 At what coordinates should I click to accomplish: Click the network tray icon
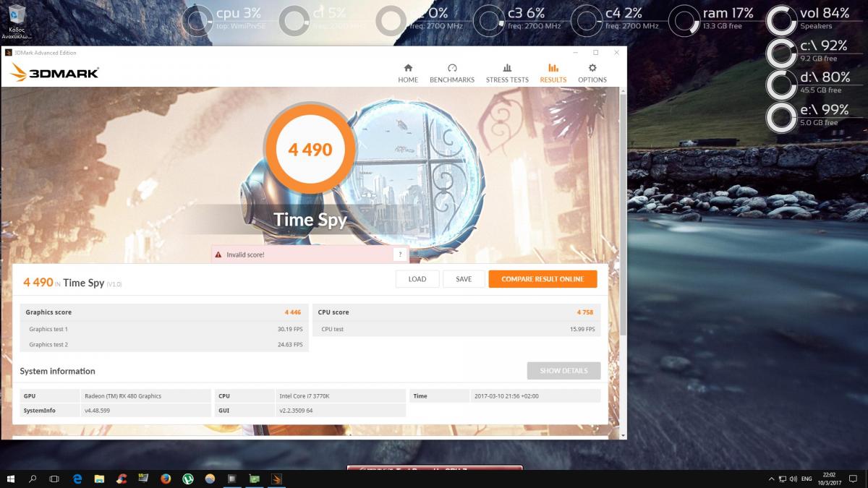[x=781, y=479]
